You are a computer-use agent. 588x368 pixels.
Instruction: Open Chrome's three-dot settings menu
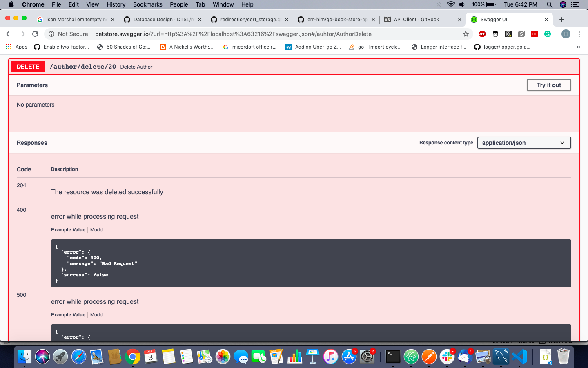coord(579,34)
